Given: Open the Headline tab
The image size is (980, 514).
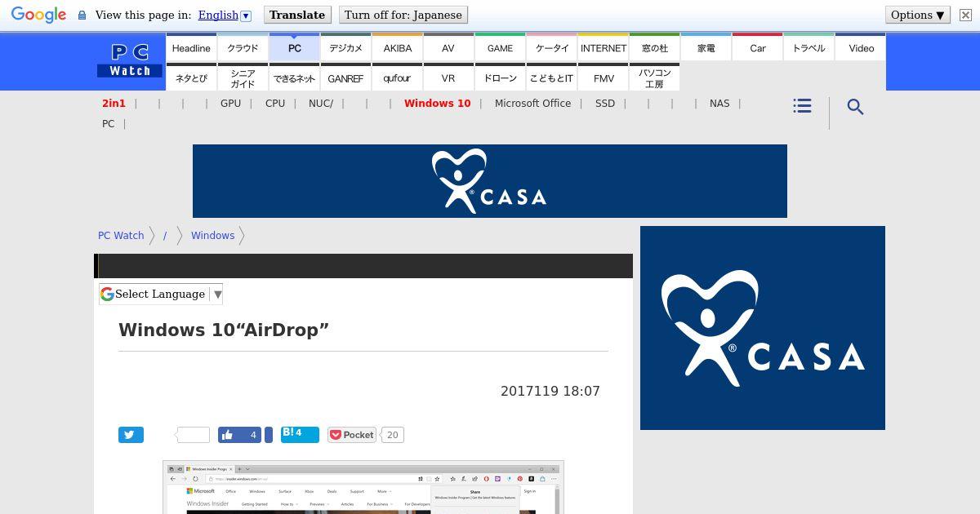Looking at the screenshot, I should 191,48.
